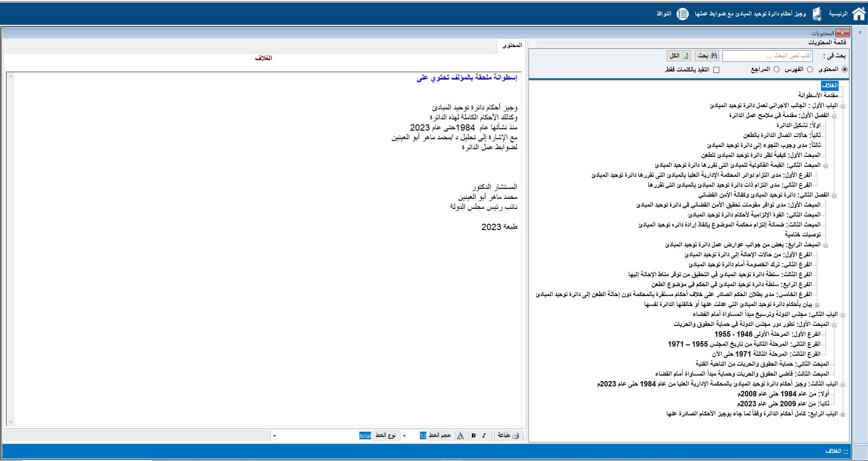
Task: Select الغلاف tree item
Action: pos(830,85)
